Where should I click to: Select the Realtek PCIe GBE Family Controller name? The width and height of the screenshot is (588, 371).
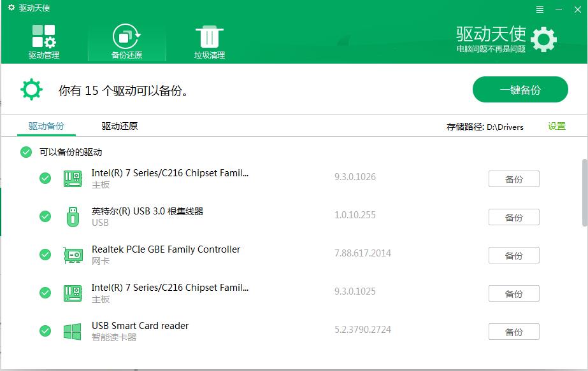(x=166, y=249)
